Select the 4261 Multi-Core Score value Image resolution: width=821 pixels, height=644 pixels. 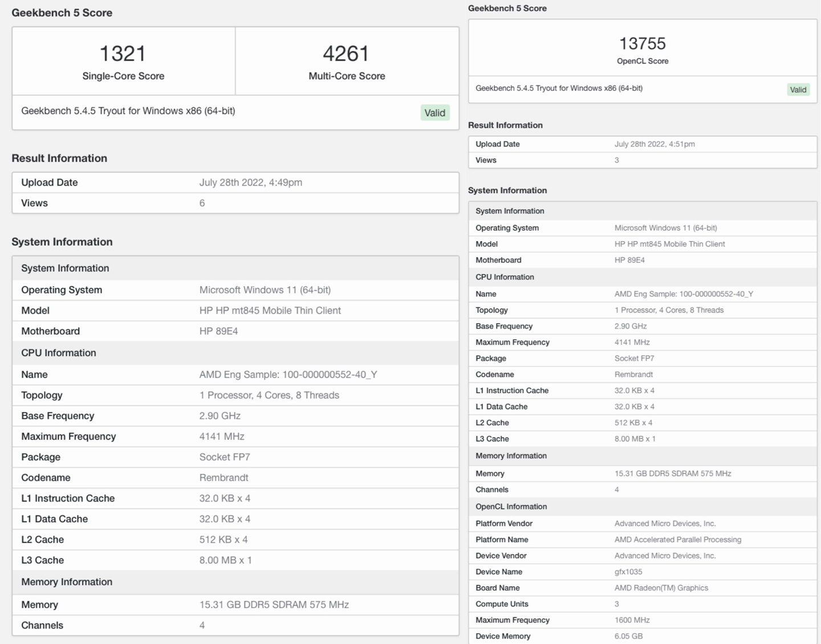[x=346, y=54]
